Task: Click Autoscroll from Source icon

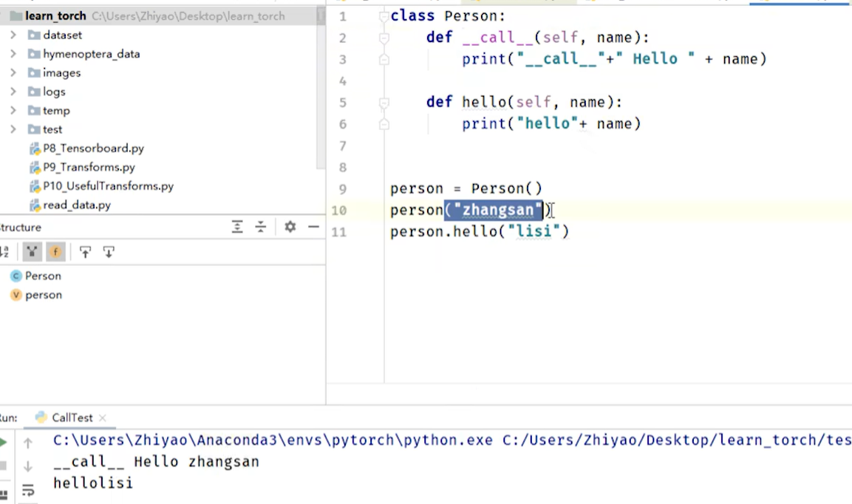Action: click(109, 252)
